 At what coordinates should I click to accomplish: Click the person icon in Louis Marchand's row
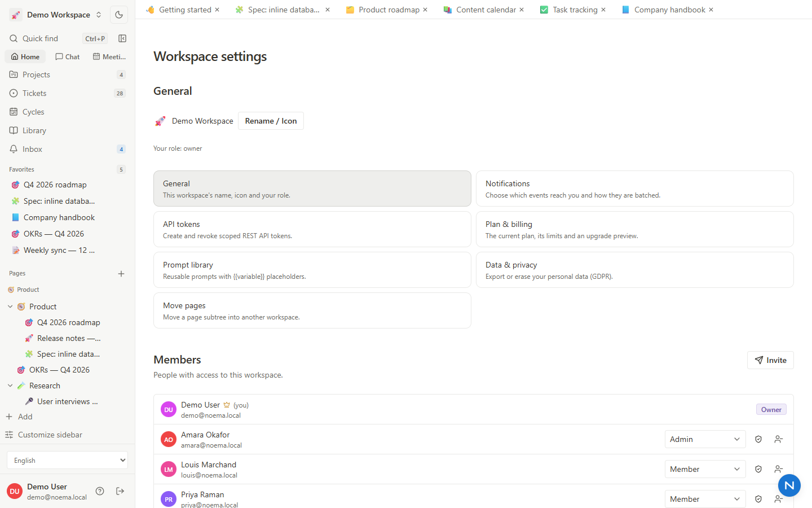pyautogui.click(x=779, y=469)
